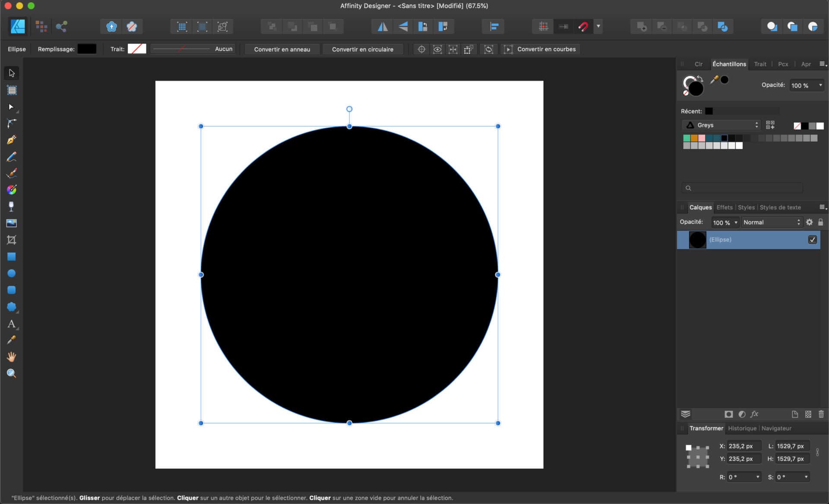
Task: Click the black Remplissage color swatch
Action: coord(87,49)
